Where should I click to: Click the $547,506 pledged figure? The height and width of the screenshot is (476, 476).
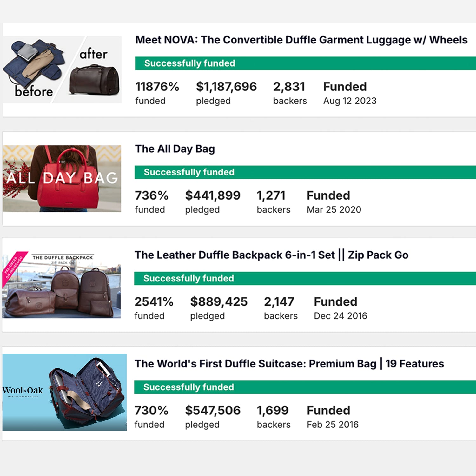(213, 411)
